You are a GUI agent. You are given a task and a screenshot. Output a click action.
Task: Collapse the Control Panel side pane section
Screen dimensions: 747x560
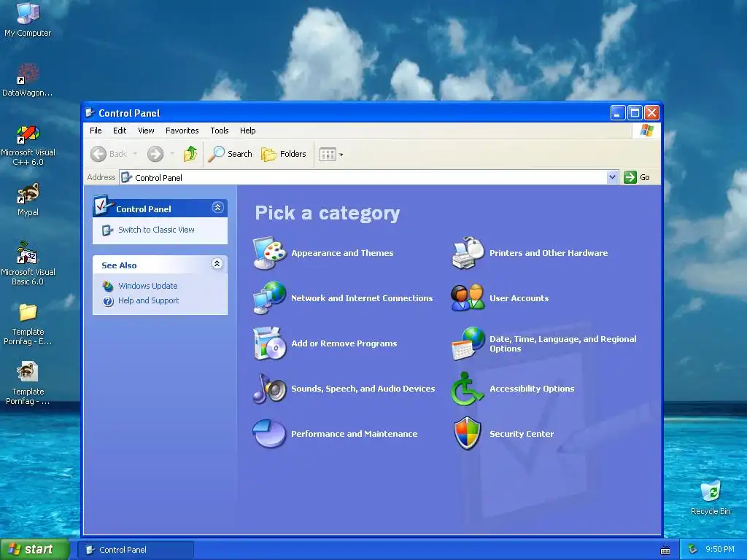tap(217, 208)
